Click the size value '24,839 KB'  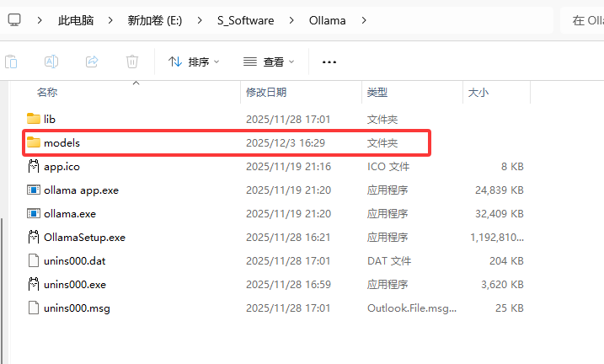coord(500,190)
